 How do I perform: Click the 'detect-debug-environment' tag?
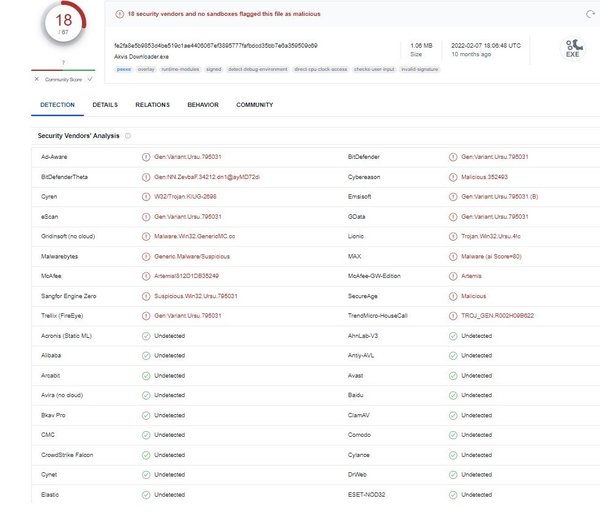point(258,69)
